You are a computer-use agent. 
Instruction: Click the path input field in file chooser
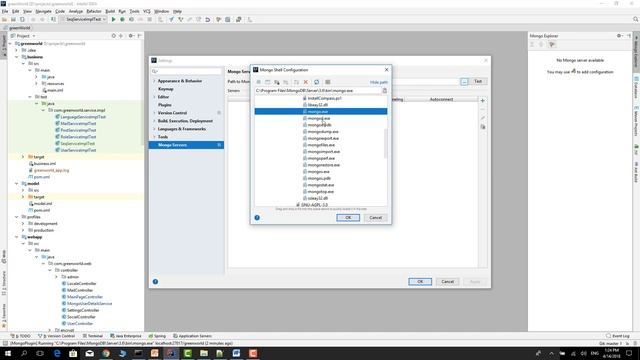click(318, 91)
